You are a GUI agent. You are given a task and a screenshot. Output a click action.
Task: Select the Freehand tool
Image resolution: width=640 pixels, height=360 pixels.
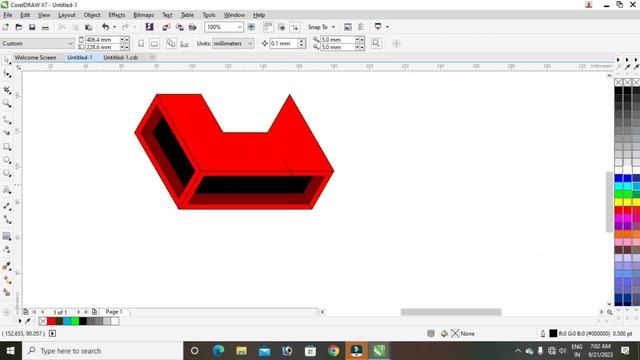click(x=7, y=120)
